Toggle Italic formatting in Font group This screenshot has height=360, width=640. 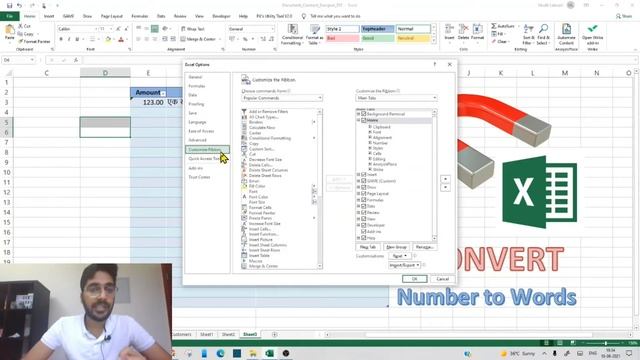[x=69, y=40]
